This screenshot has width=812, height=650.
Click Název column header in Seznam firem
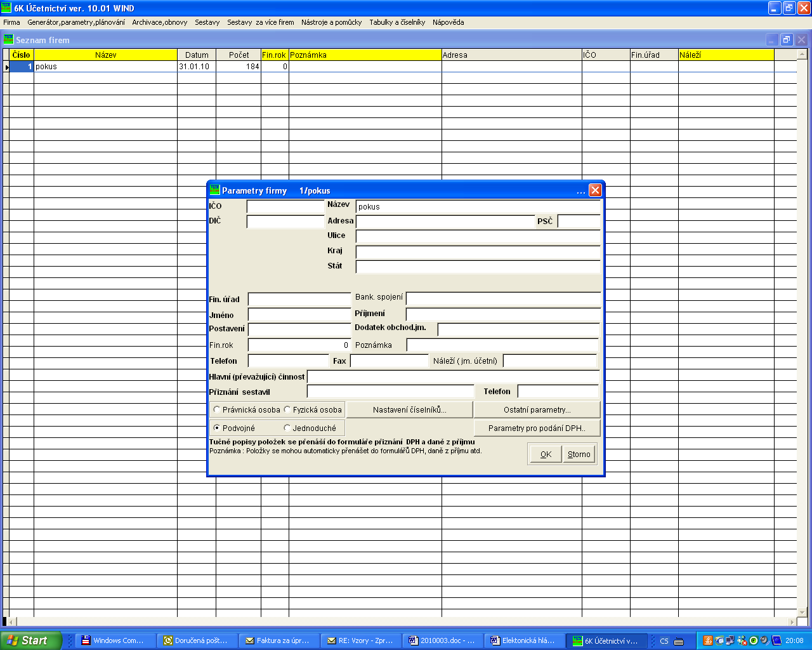click(106, 55)
